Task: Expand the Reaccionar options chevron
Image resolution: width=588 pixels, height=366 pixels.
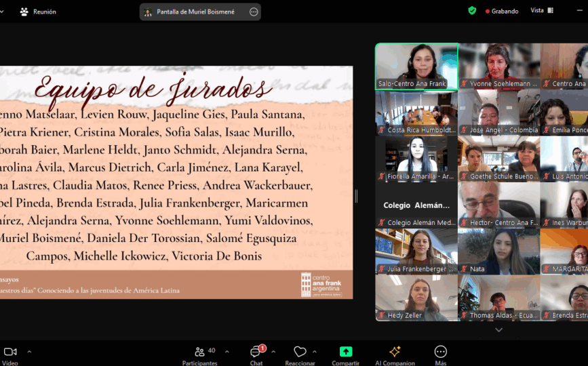Action: coord(315,352)
